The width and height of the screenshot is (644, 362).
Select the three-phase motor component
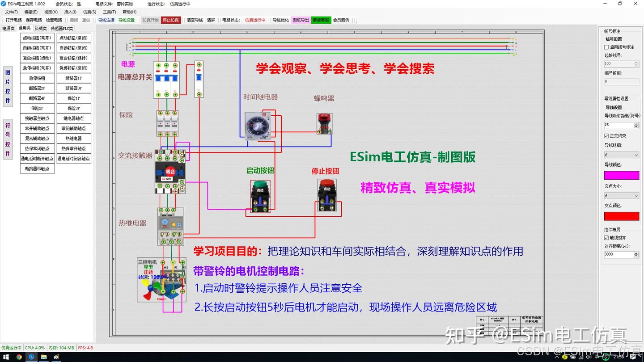click(x=161, y=280)
